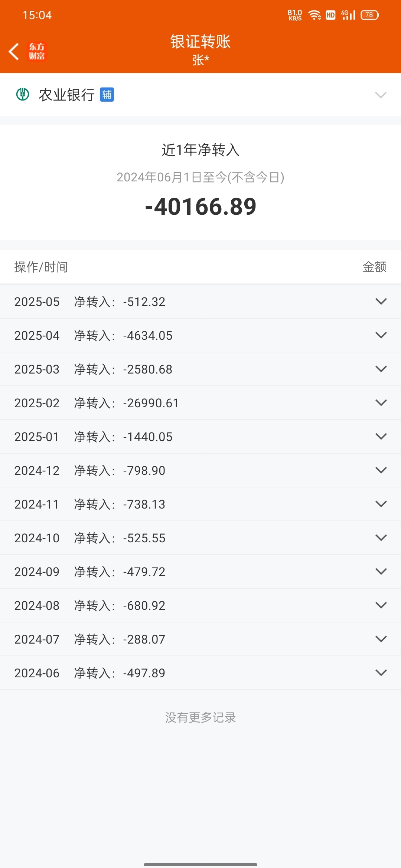Tap the blue 辅 badge icon

107,95
